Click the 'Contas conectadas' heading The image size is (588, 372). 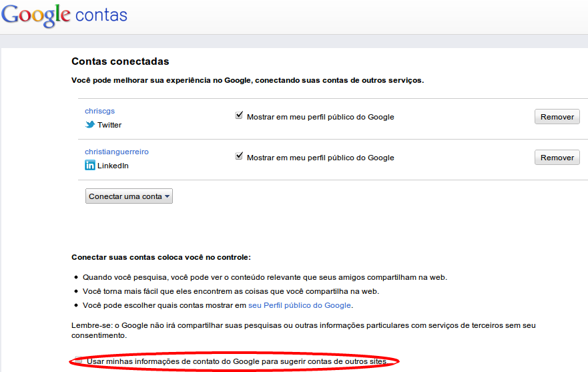point(120,61)
